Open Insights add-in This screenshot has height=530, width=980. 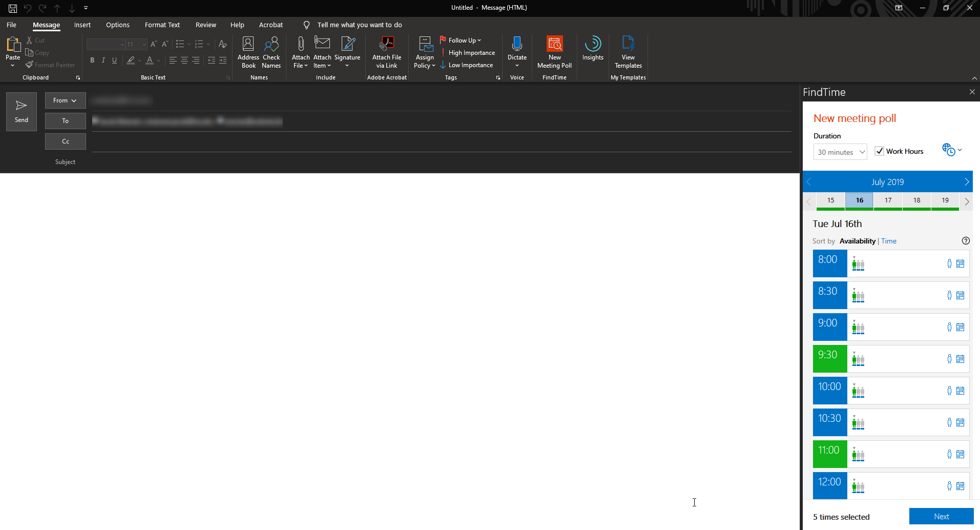[x=593, y=49]
